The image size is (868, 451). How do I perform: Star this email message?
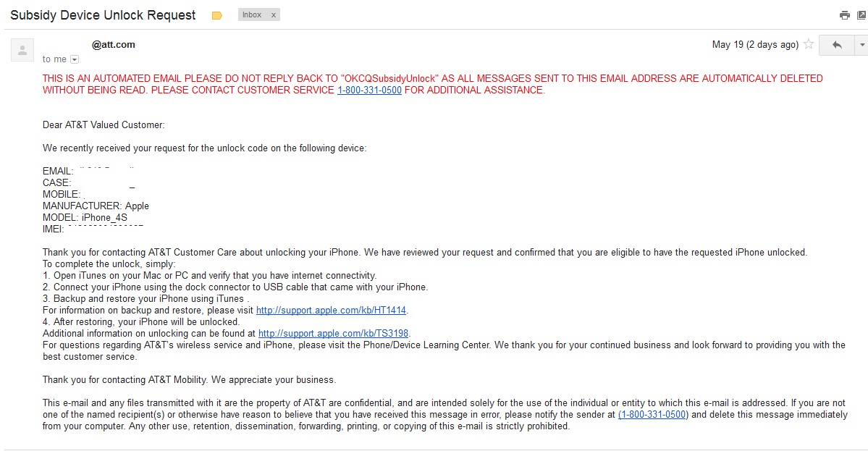coord(808,44)
